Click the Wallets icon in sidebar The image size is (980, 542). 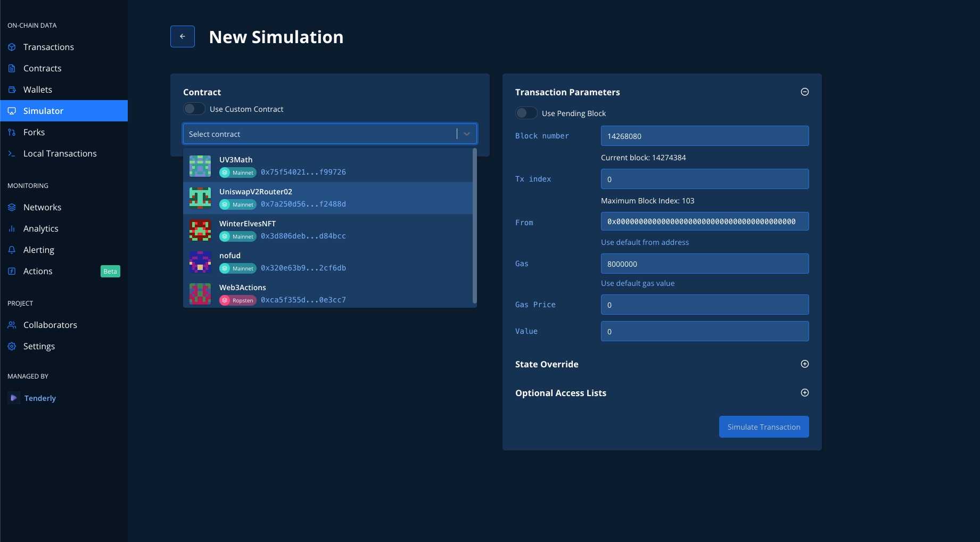(x=12, y=89)
